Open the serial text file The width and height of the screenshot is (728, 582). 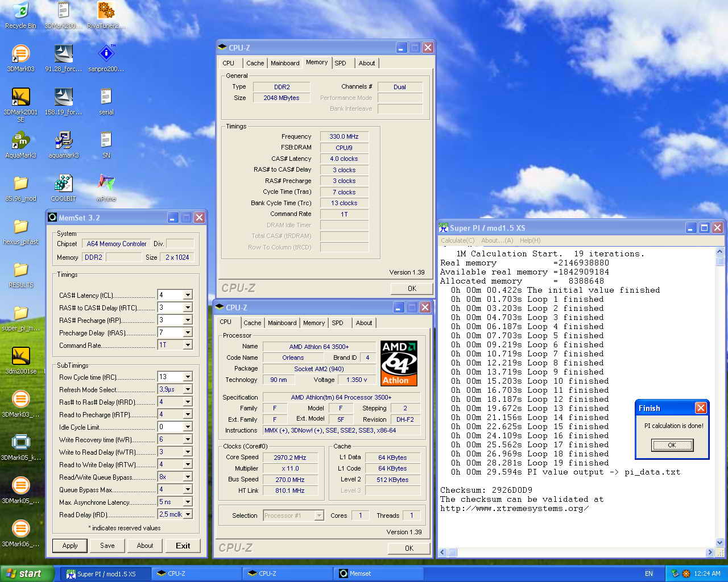106,101
